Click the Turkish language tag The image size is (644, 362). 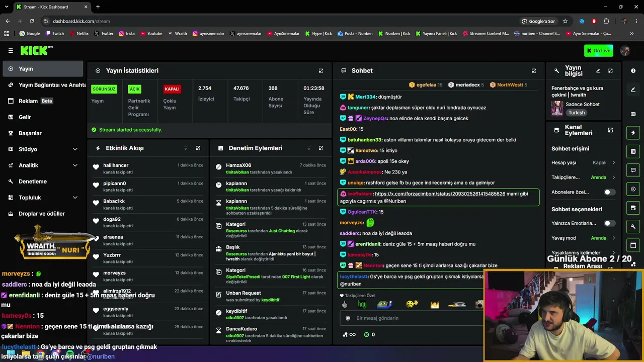click(x=577, y=113)
